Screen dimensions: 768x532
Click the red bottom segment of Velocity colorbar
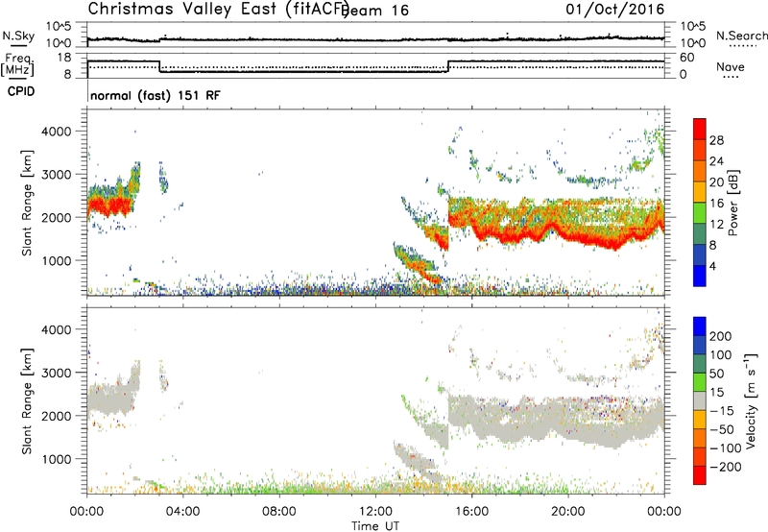click(x=700, y=475)
